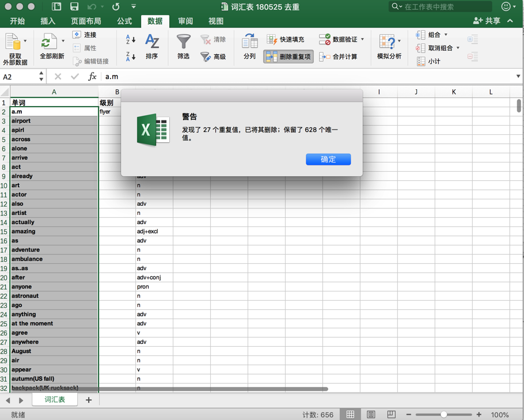Image resolution: width=524 pixels, height=420 pixels.
Task: Open the 开始 ribbon tab
Action: 17,21
